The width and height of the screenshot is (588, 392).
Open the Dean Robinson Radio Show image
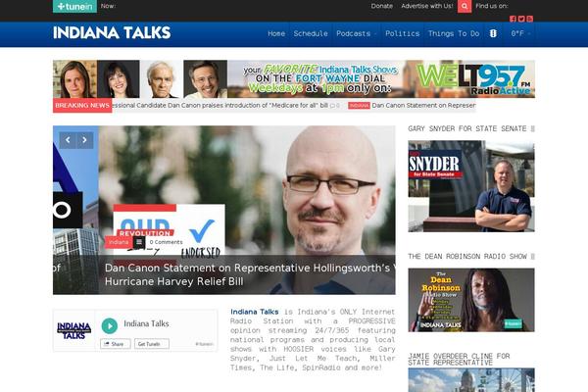471,300
